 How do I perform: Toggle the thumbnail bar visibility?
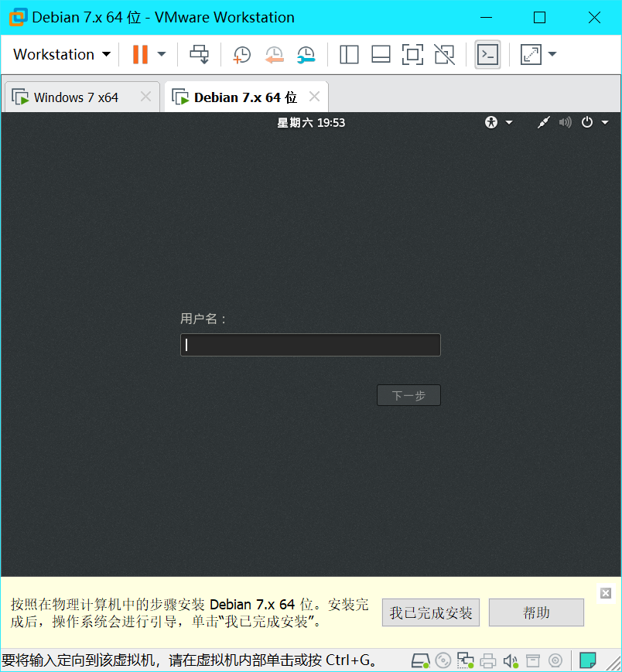click(x=381, y=54)
